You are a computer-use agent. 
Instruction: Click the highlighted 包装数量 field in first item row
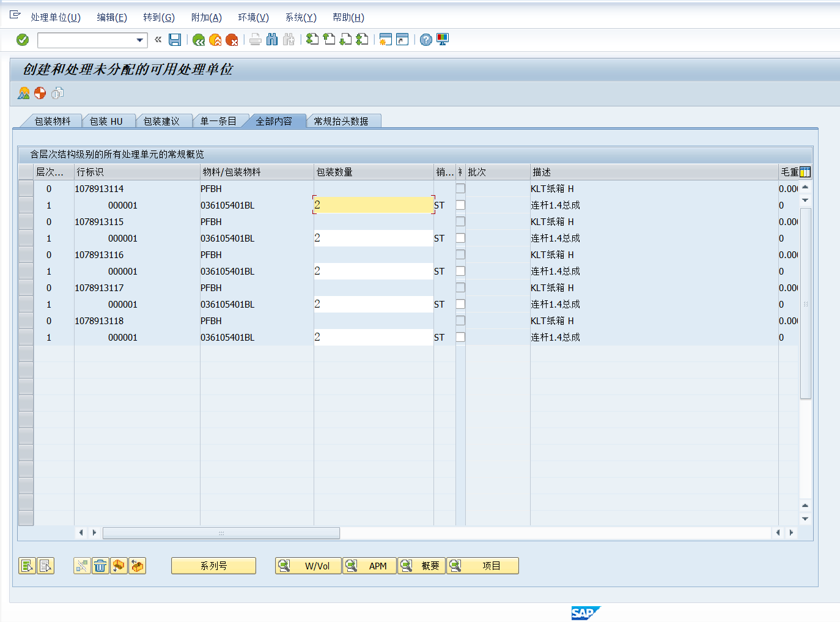click(374, 205)
